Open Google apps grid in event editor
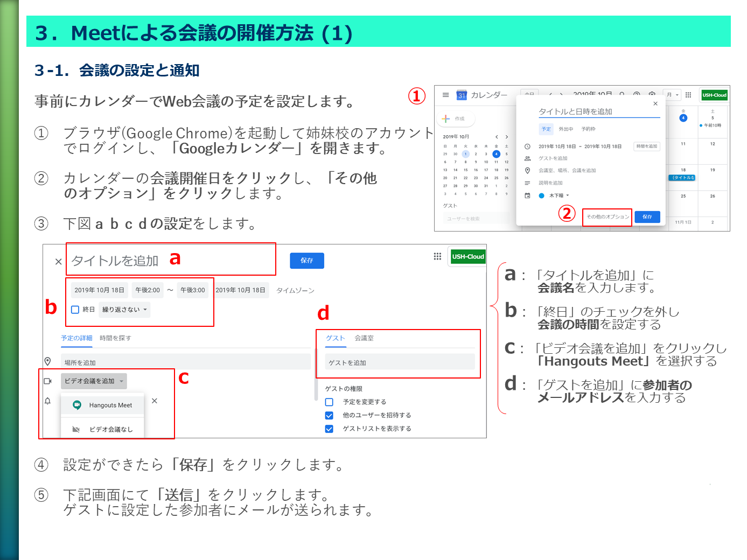This screenshot has width=747, height=560. (437, 256)
